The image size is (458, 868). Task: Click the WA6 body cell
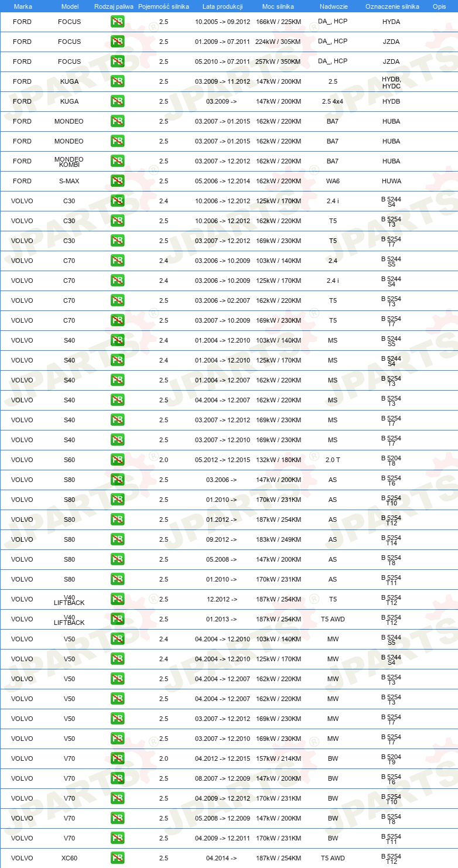point(333,181)
